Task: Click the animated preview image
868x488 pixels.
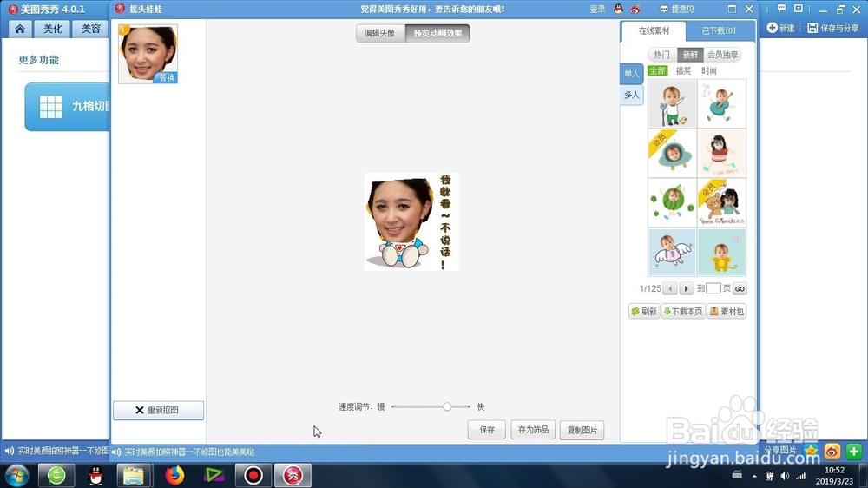Action: pos(411,221)
